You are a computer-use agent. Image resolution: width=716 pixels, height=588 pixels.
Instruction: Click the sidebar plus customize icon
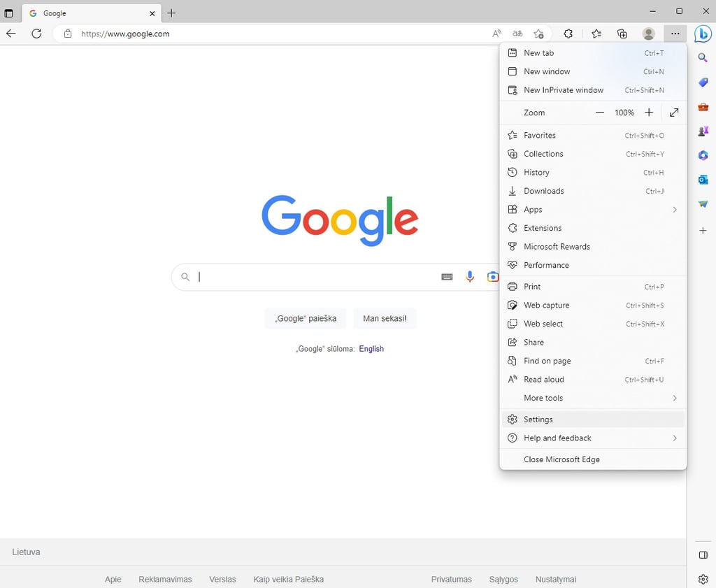pos(703,231)
